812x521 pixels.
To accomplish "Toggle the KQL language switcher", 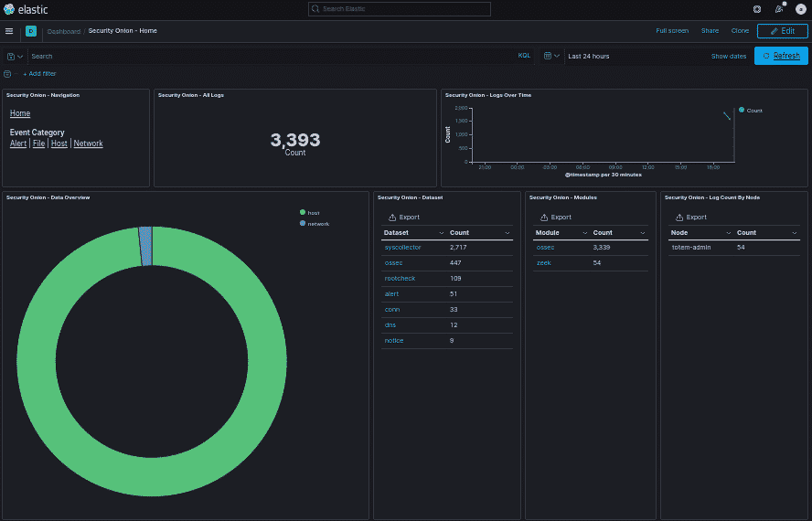I will [524, 56].
